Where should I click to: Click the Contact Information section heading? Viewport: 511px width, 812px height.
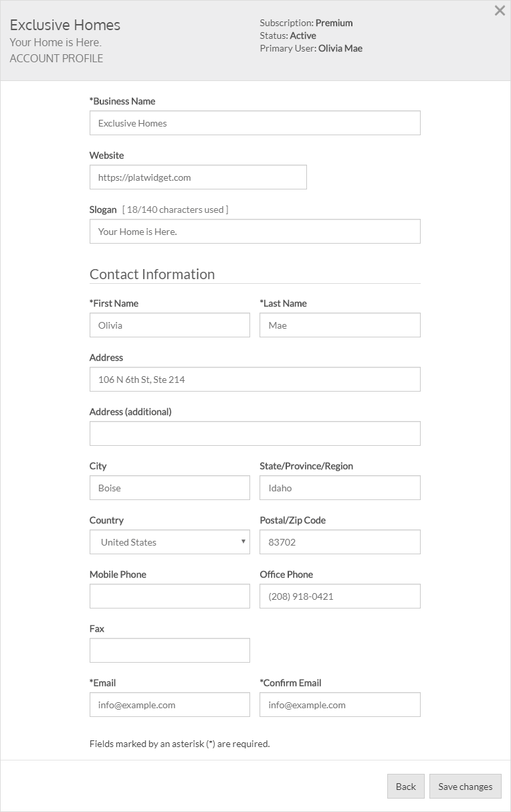click(x=152, y=274)
